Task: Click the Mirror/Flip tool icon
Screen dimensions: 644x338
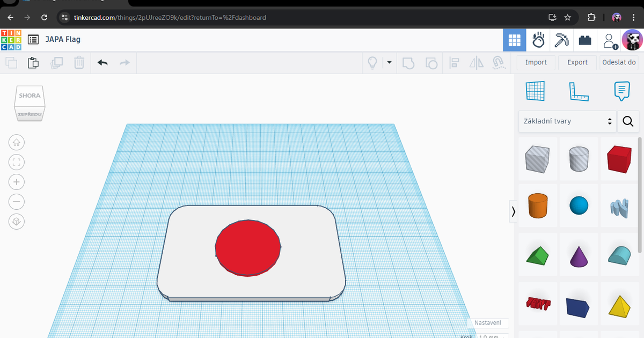Action: click(476, 63)
